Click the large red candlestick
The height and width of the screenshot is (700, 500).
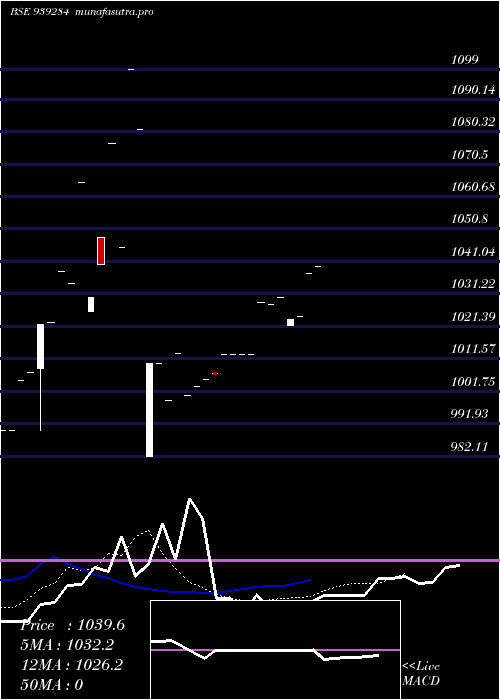pyautogui.click(x=101, y=251)
